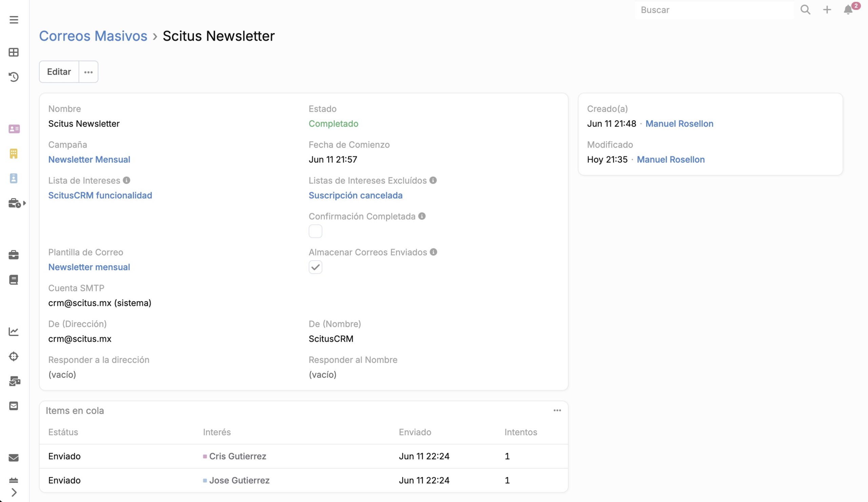Open the hamburger menu in the sidebar
The height and width of the screenshot is (502, 868).
click(14, 20)
